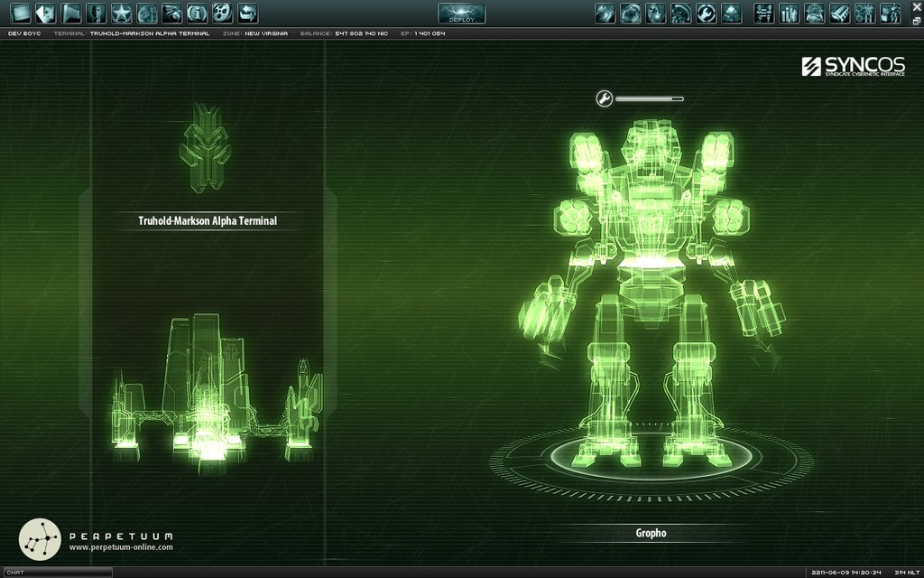This screenshot has height=578, width=924.
Task: Click the perpetuum-online.com website link
Action: coord(121,547)
